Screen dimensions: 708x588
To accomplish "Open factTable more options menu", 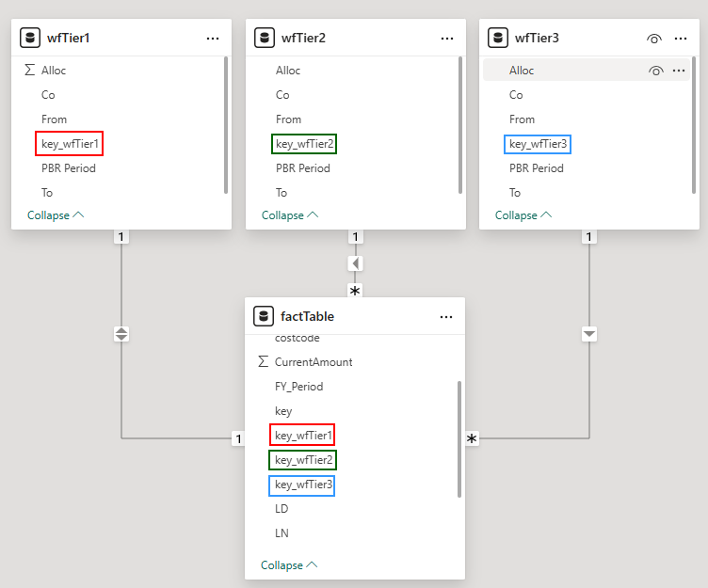I will click(x=446, y=317).
